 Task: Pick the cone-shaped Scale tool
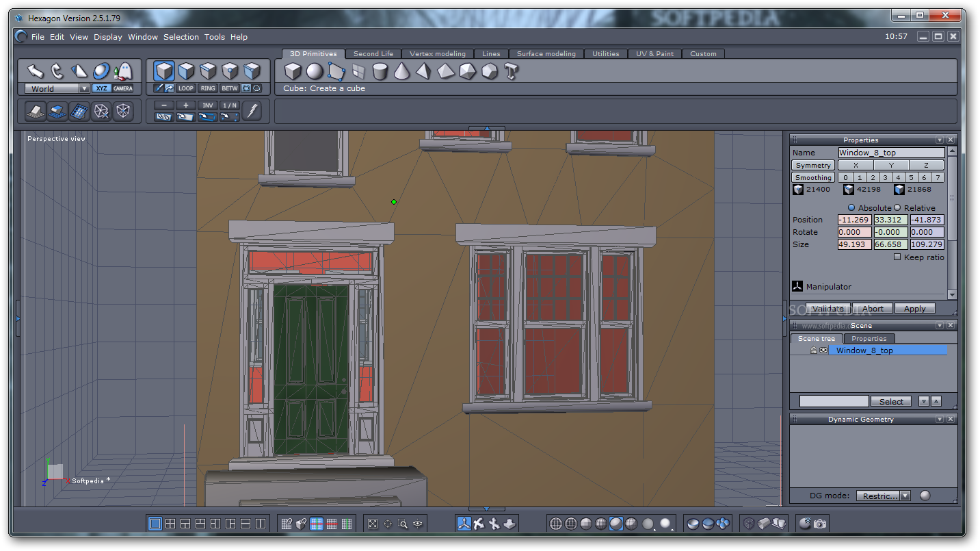tap(80, 71)
